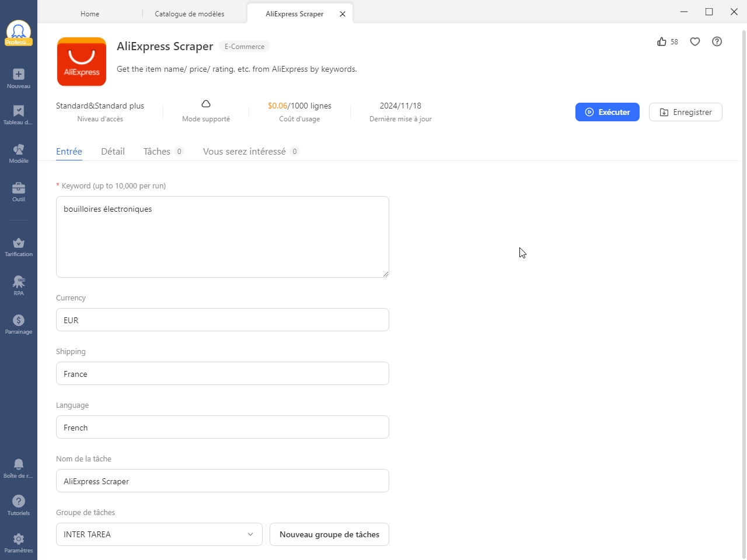Click the E-Commerce category tag
The width and height of the screenshot is (747, 560).
[x=245, y=47]
